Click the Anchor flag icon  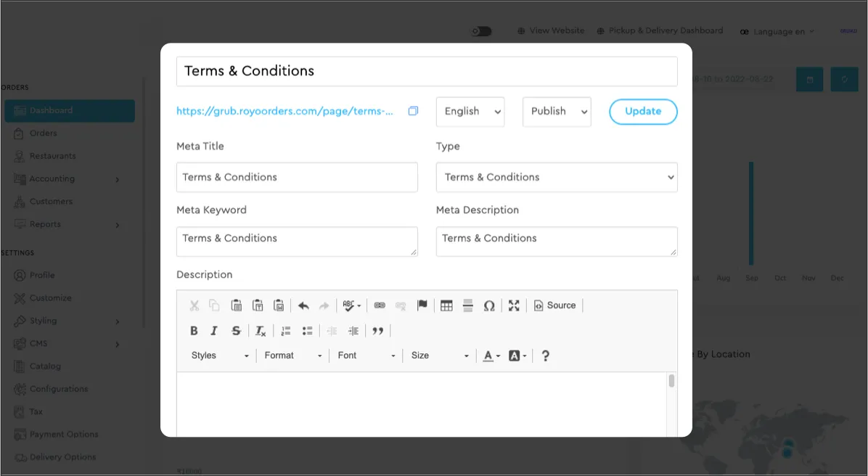tap(422, 305)
